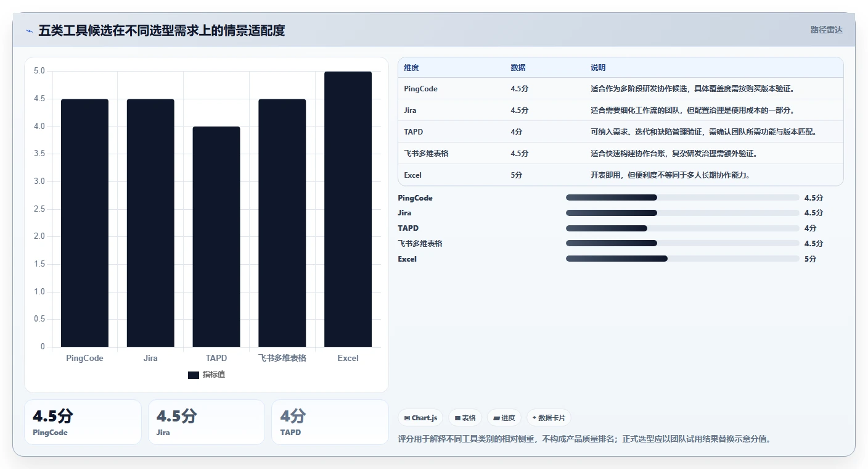Click the PingCode cell in the table
The image size is (868, 469).
(421, 89)
